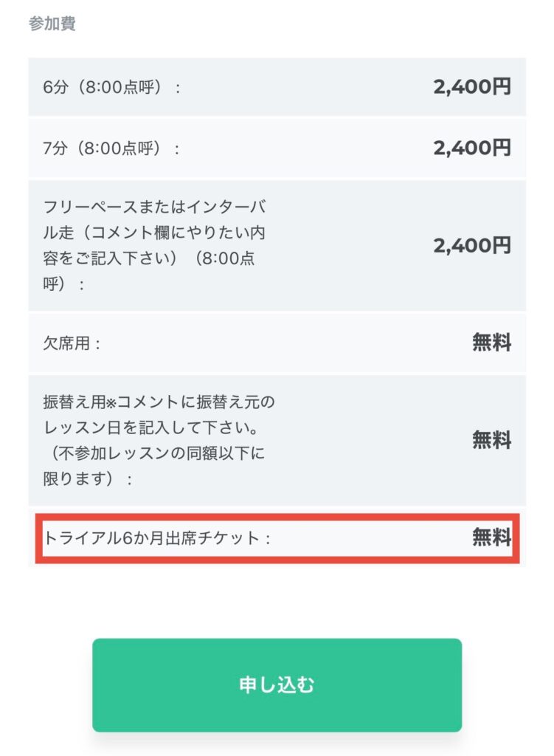554x756 pixels.
Task: Click the 2,400円 price for 6分
Action: coord(472,87)
